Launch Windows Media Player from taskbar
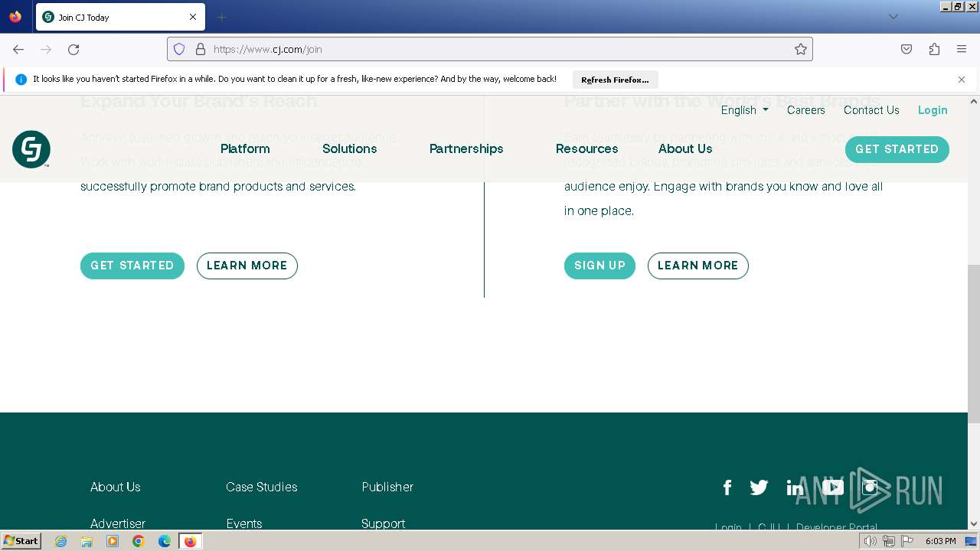The height and width of the screenshot is (551, 980). click(113, 541)
